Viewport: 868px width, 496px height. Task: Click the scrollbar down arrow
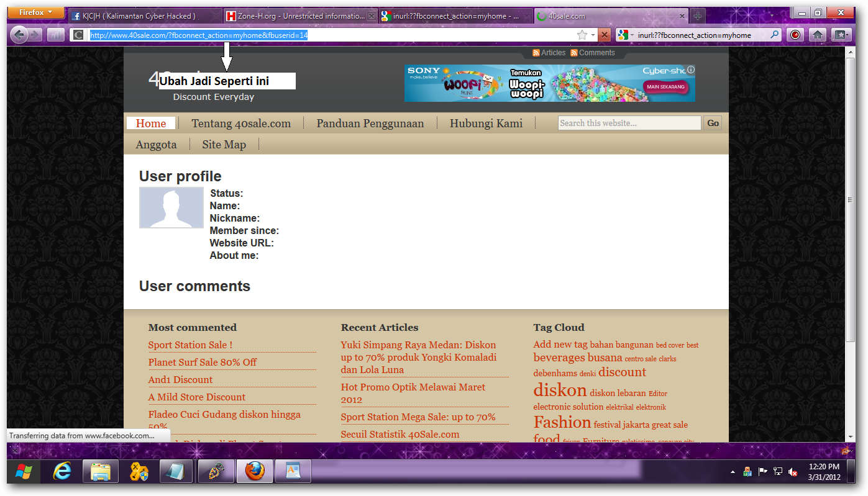coord(851,437)
